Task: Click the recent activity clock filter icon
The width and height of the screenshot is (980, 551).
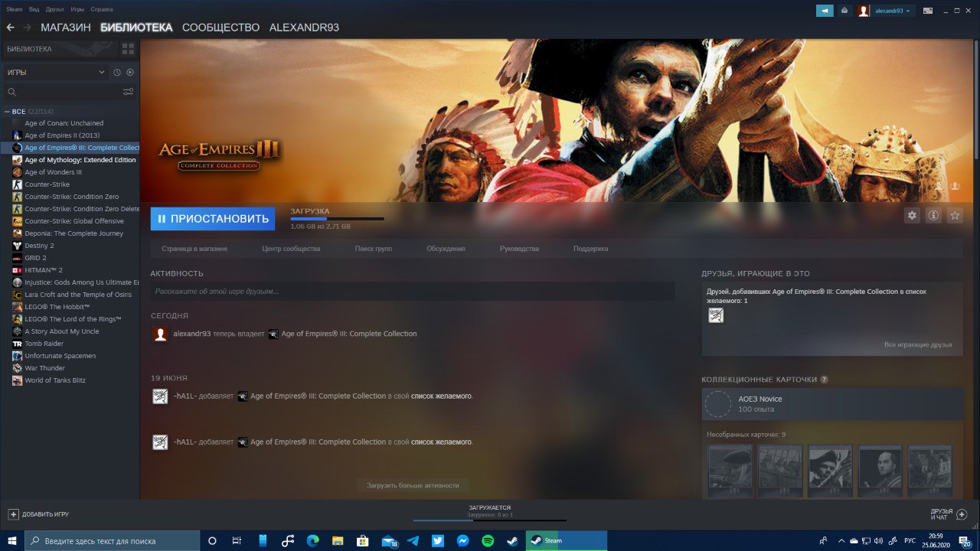Action: pyautogui.click(x=117, y=72)
